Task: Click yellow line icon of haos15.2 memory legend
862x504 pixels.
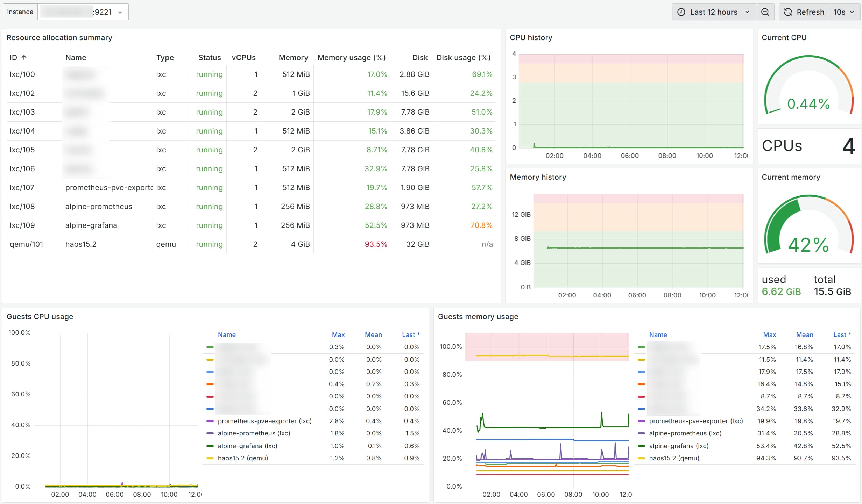Action: pos(641,458)
